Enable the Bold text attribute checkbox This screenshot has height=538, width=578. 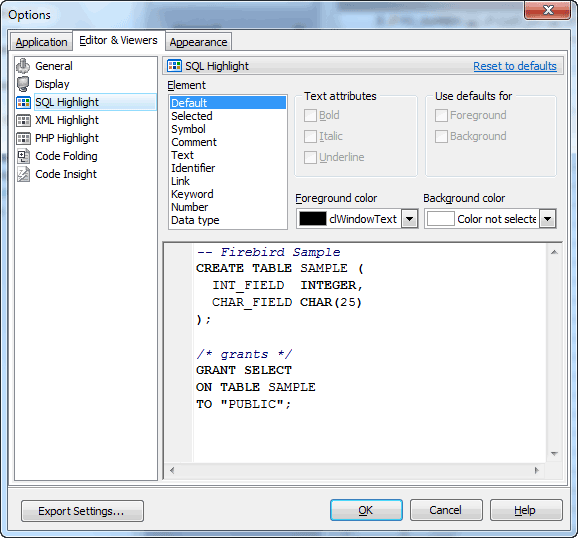click(310, 115)
